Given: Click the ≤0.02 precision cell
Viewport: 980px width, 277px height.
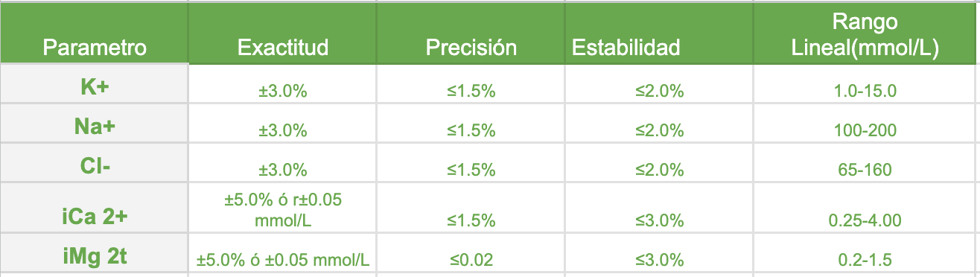Looking at the screenshot, I should (471, 253).
